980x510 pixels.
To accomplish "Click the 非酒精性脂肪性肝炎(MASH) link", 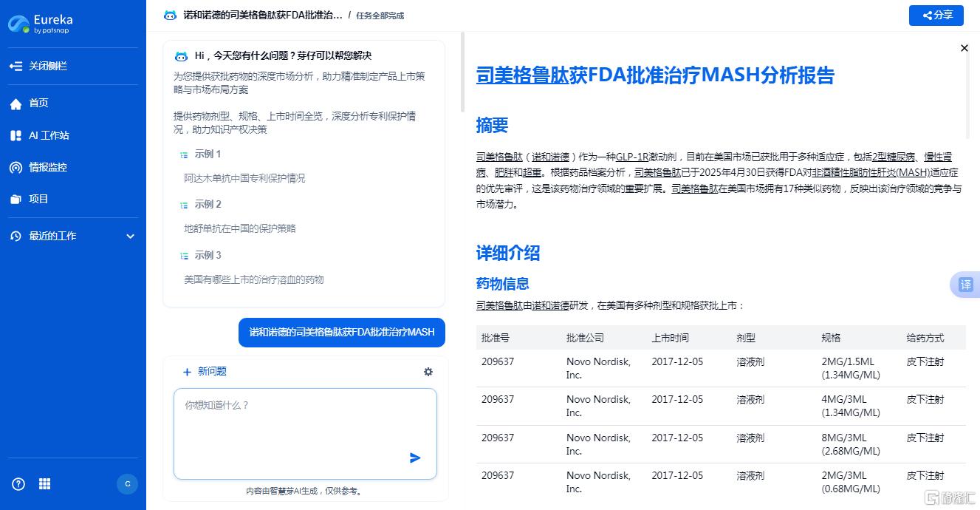I will pyautogui.click(x=871, y=172).
